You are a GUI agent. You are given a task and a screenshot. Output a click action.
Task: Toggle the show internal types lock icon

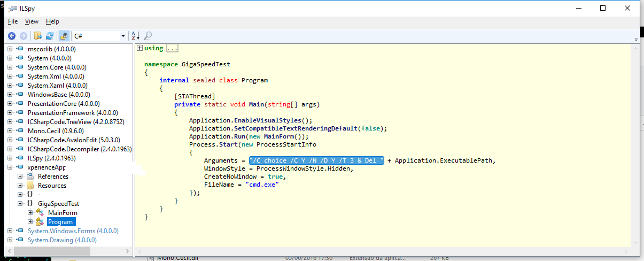64,36
